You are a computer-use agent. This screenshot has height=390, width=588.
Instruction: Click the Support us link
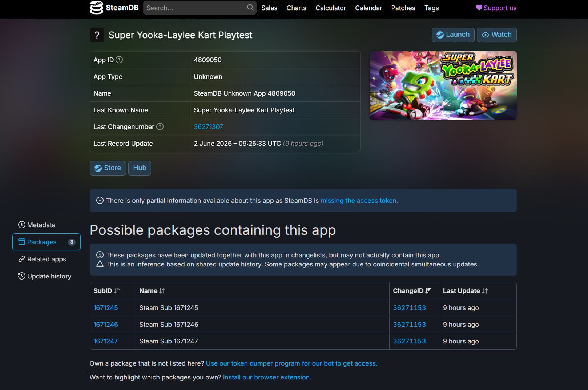click(496, 8)
